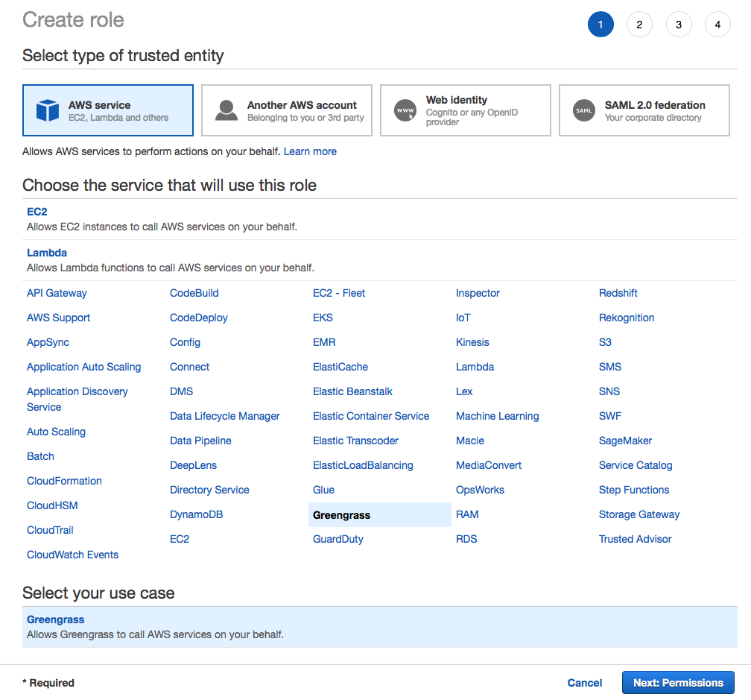Select CodeBuild service

click(194, 293)
